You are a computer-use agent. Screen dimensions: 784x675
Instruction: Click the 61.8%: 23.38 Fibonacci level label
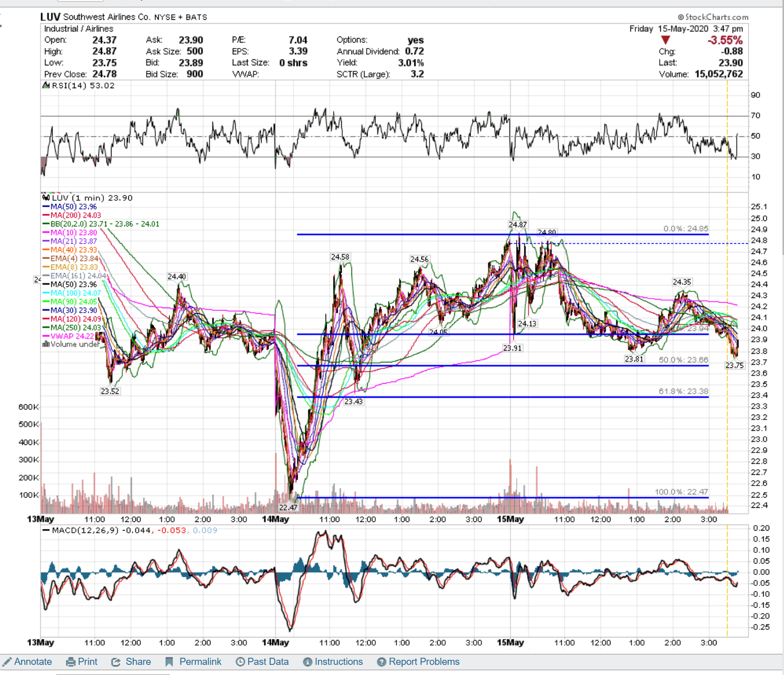pos(683,391)
